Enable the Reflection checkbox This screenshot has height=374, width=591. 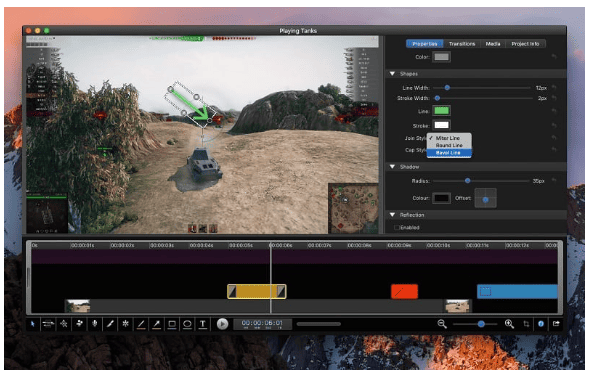click(397, 227)
